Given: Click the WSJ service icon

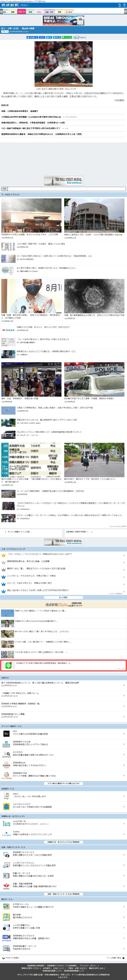Looking at the screenshot, I should [6, 733].
